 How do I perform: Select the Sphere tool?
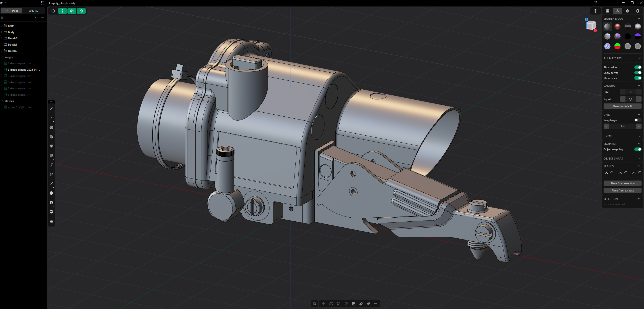point(51,193)
